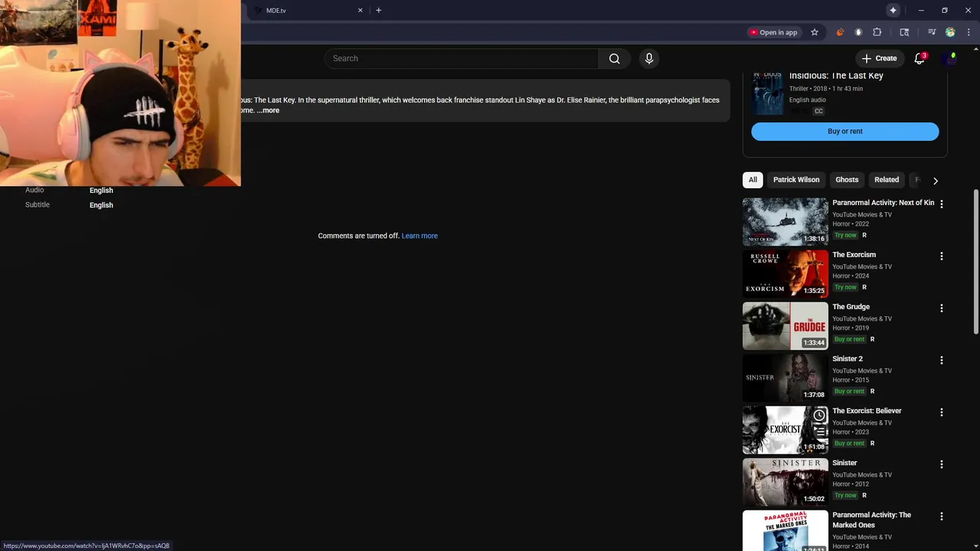Open options for Paranormal Activity: Next of Kin
Viewport: 980px width, 551px height.
(x=942, y=204)
